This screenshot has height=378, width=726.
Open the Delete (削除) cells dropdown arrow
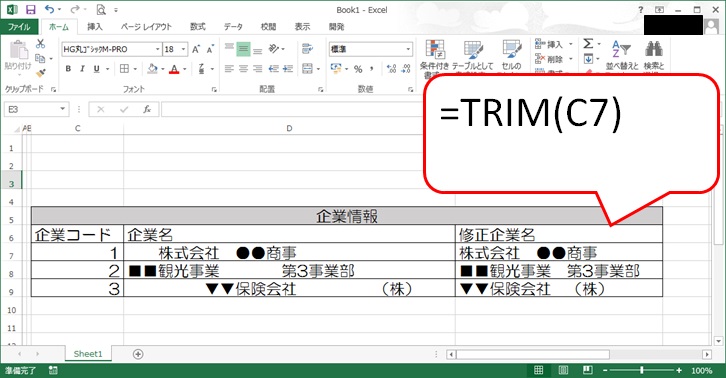[x=571, y=59]
